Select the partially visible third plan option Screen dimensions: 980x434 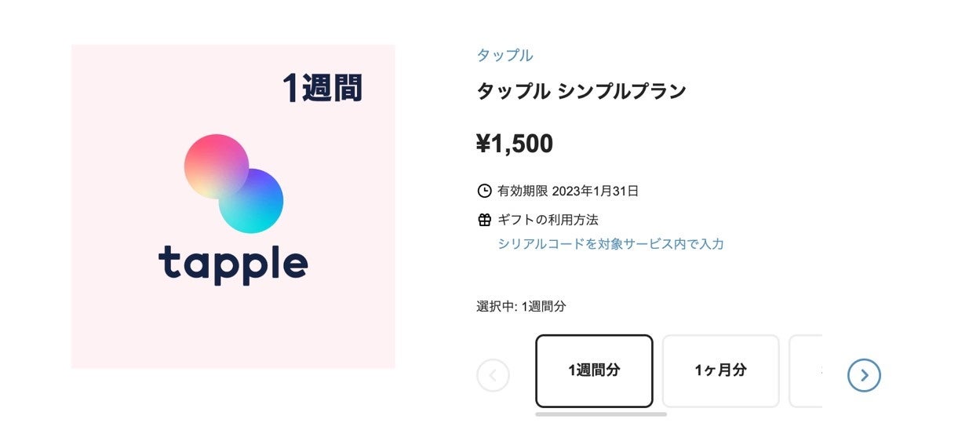[806, 370]
